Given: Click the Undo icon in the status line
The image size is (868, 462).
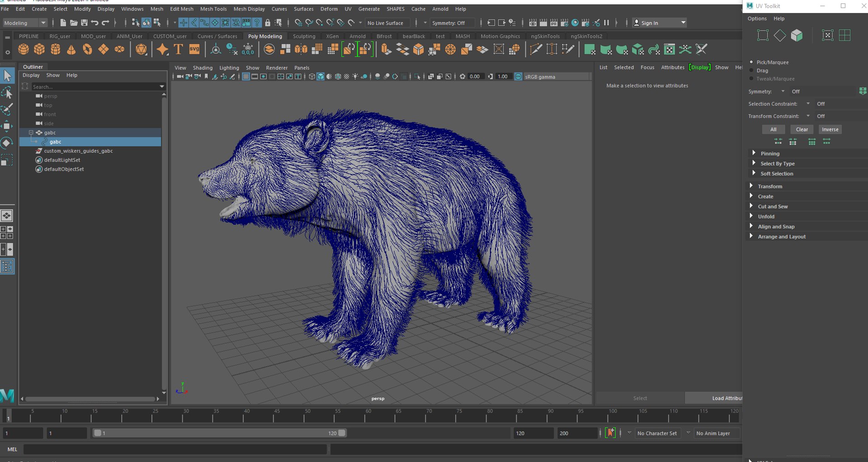Looking at the screenshot, I should click(94, 23).
